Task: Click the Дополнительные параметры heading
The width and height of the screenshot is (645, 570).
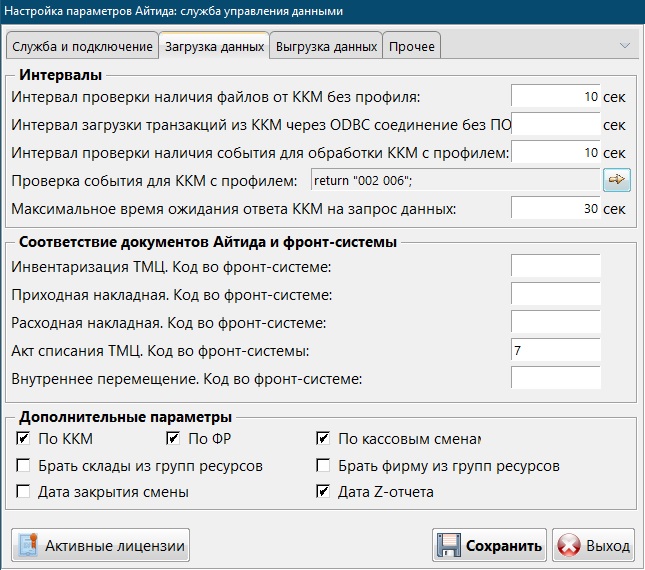Action: click(x=125, y=417)
